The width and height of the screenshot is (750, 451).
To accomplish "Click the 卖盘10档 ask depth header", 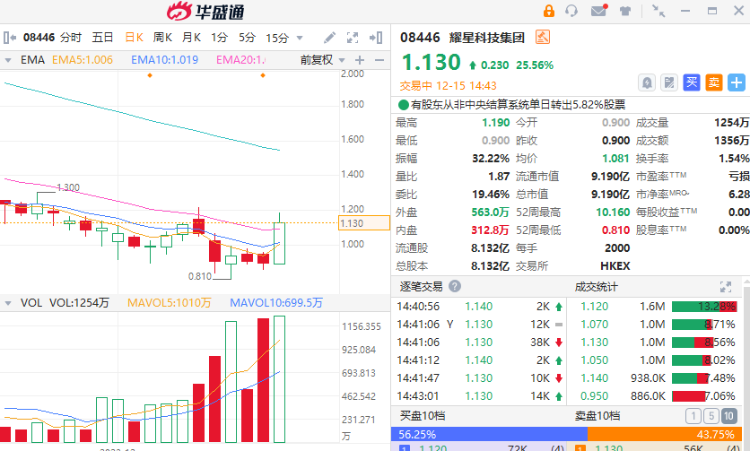I will 597,416.
